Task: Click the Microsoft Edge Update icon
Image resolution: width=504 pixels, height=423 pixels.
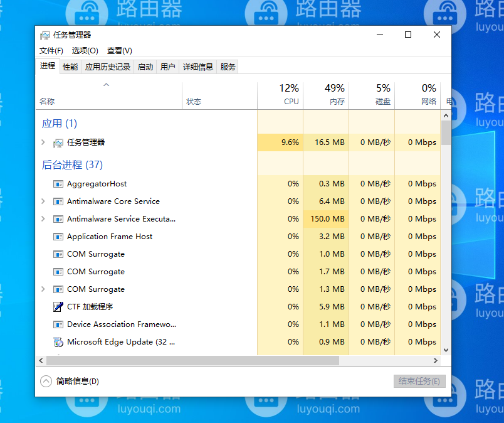Action: tap(58, 342)
